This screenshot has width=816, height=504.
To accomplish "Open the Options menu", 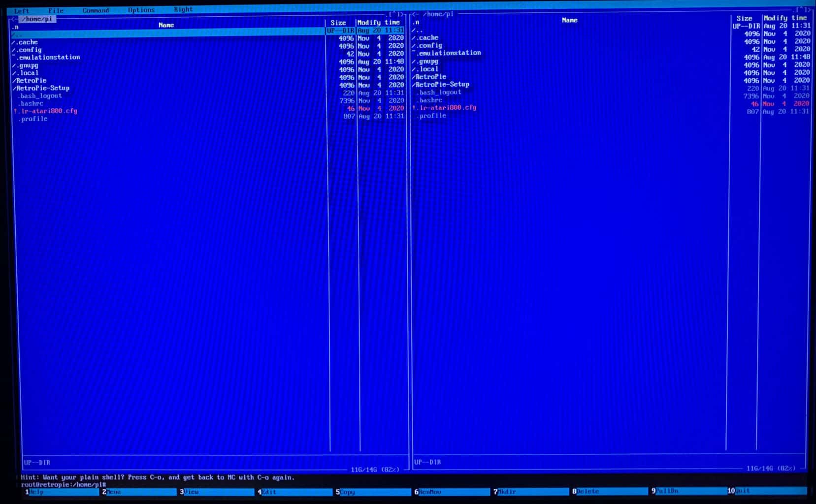I will click(x=141, y=10).
